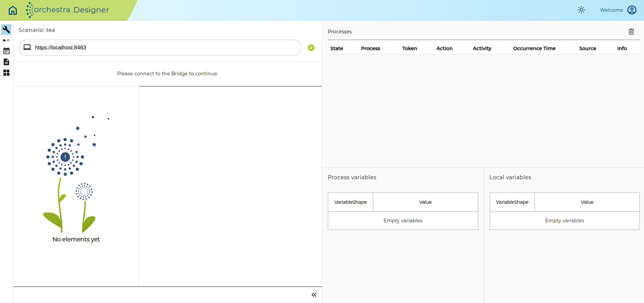The image size is (644, 303).
Task: Click 'Please connect to the Bridge' message
Action: (168, 74)
